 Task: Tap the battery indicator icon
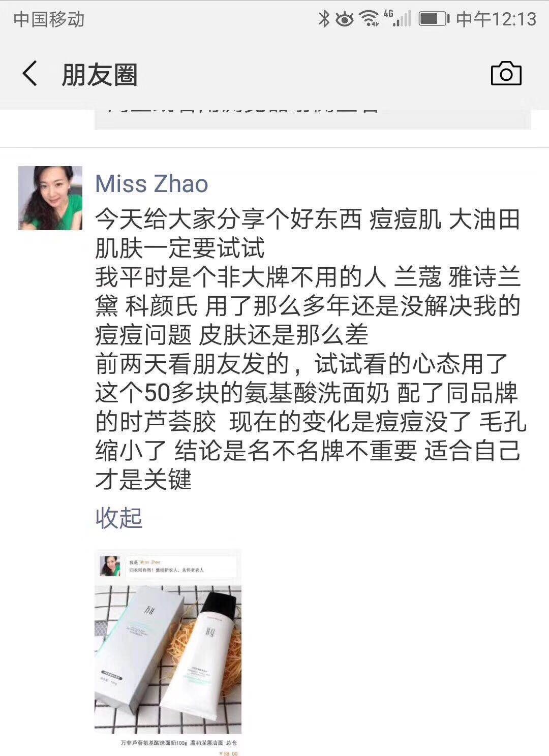434,19
